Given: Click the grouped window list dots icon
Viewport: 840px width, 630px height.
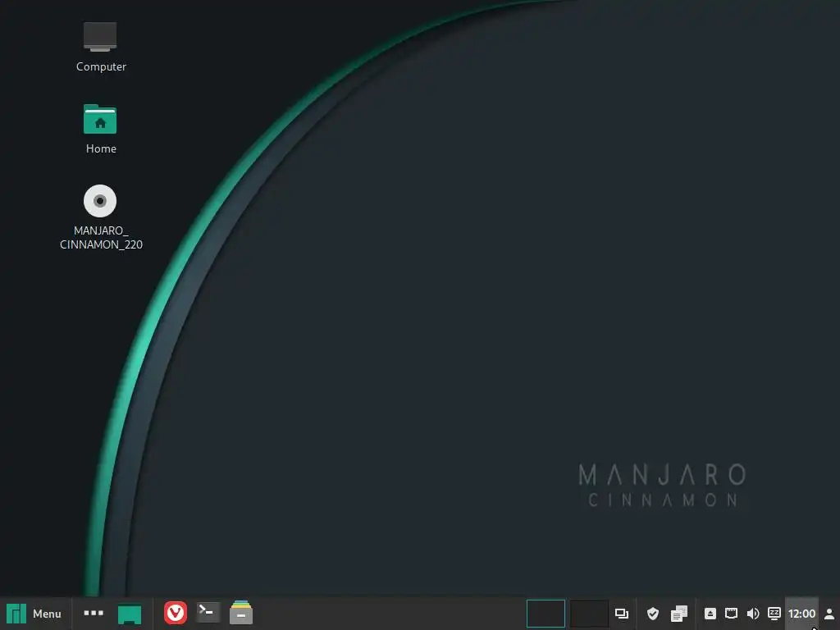Looking at the screenshot, I should click(94, 613).
